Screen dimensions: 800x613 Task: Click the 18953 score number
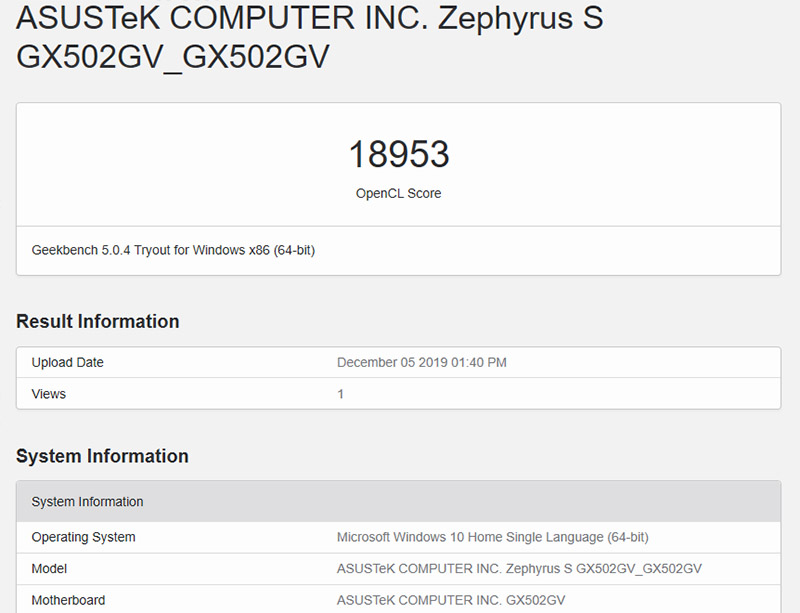click(x=398, y=154)
